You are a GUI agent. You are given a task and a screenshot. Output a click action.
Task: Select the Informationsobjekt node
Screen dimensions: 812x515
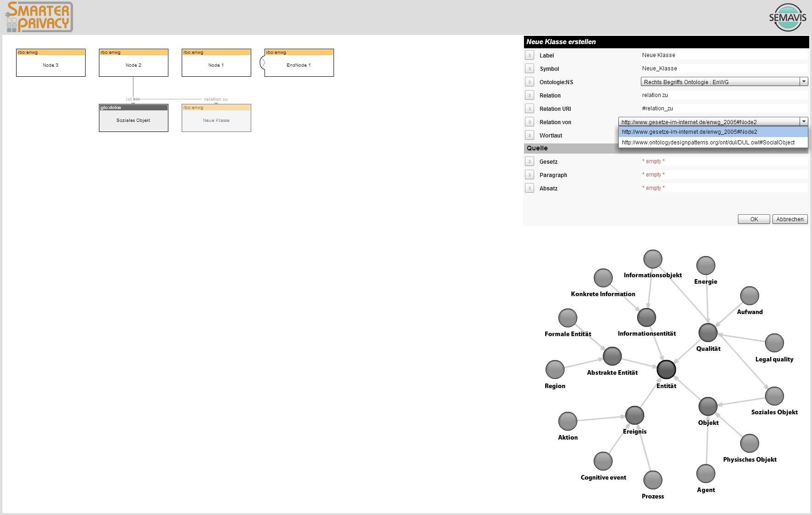[653, 258]
